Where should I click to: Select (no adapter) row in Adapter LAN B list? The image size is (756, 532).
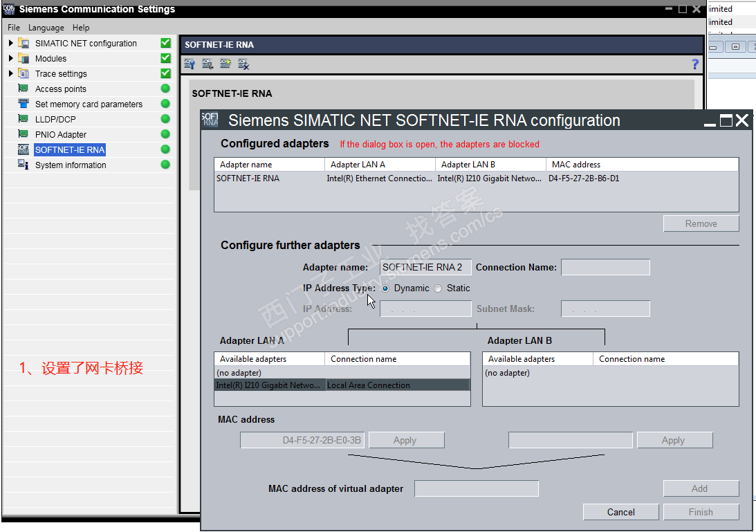pyautogui.click(x=610, y=373)
